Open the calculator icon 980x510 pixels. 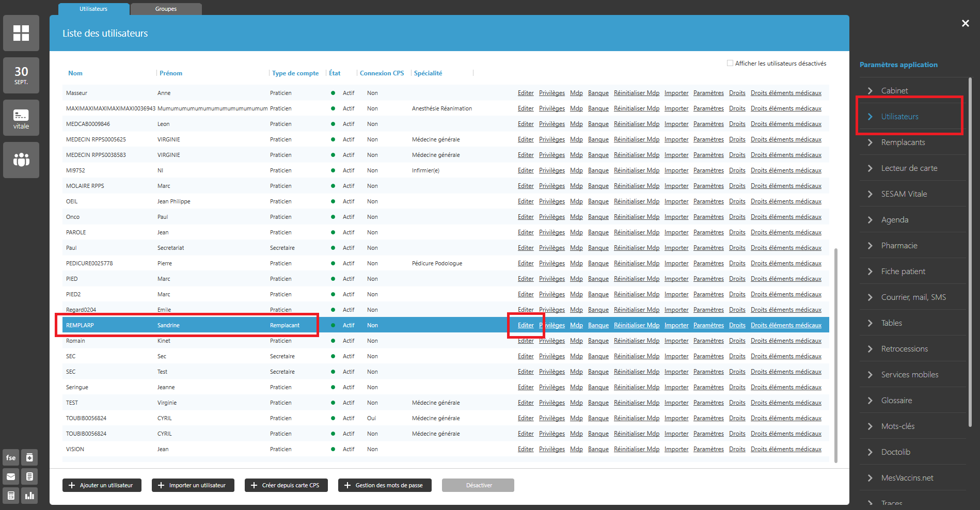(11, 496)
